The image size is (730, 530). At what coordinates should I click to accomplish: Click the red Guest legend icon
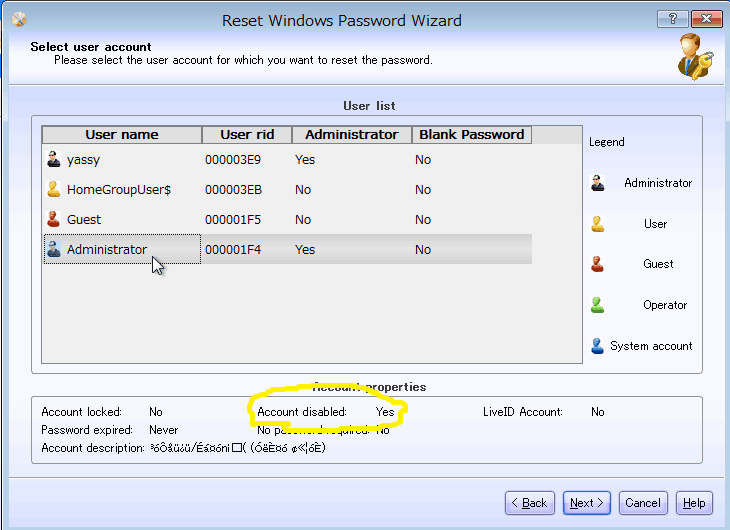598,264
